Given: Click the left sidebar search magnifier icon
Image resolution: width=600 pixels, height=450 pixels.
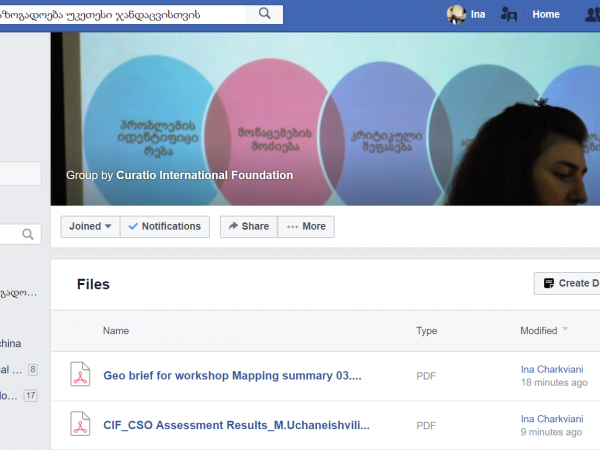Looking at the screenshot, I should 28,234.
